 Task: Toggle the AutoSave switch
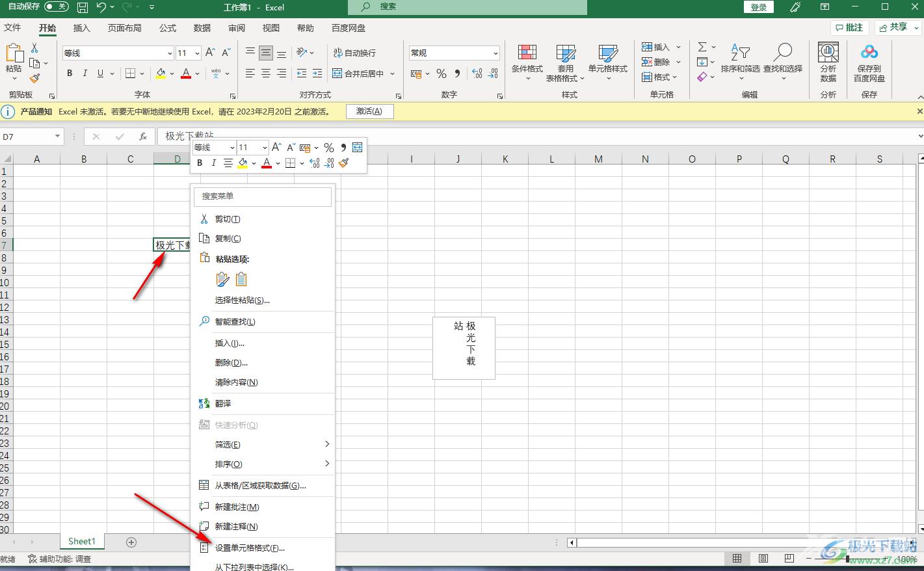(x=57, y=7)
